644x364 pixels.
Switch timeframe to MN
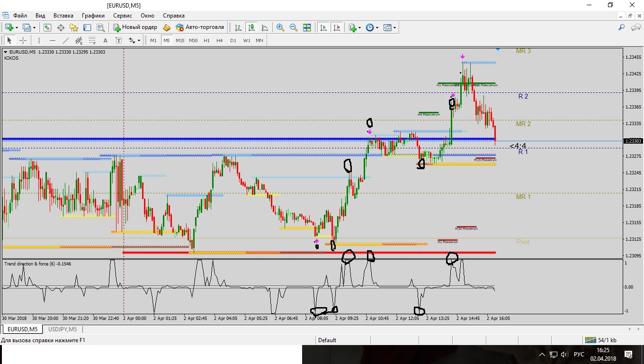click(x=259, y=40)
